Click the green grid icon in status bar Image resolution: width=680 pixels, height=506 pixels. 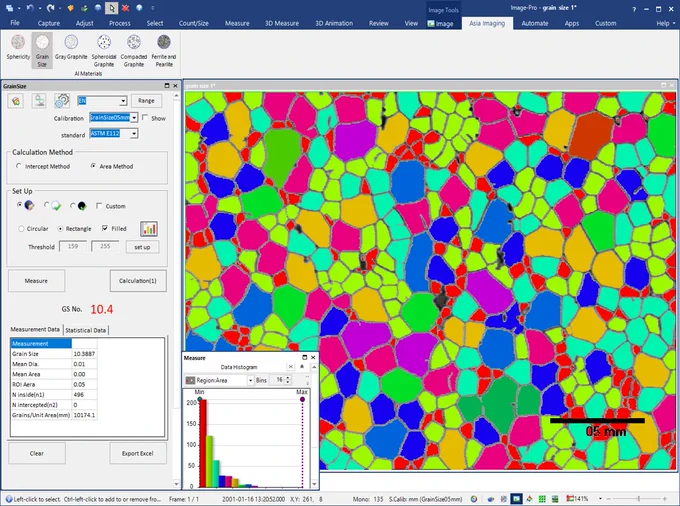pyautogui.click(x=542, y=499)
